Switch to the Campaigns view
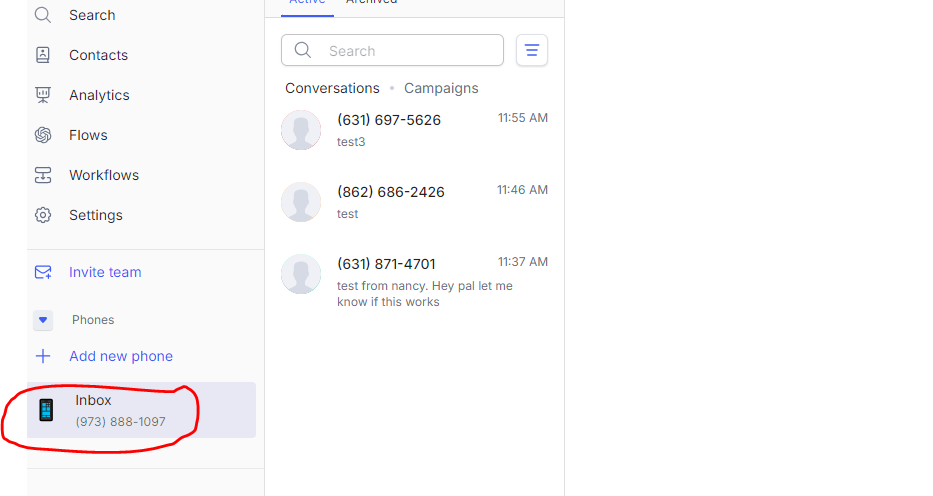The height and width of the screenshot is (496, 933). tap(441, 88)
